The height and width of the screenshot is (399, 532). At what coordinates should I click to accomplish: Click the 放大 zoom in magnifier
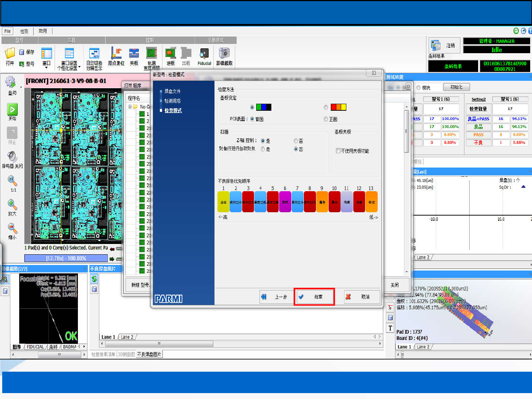[x=12, y=205]
